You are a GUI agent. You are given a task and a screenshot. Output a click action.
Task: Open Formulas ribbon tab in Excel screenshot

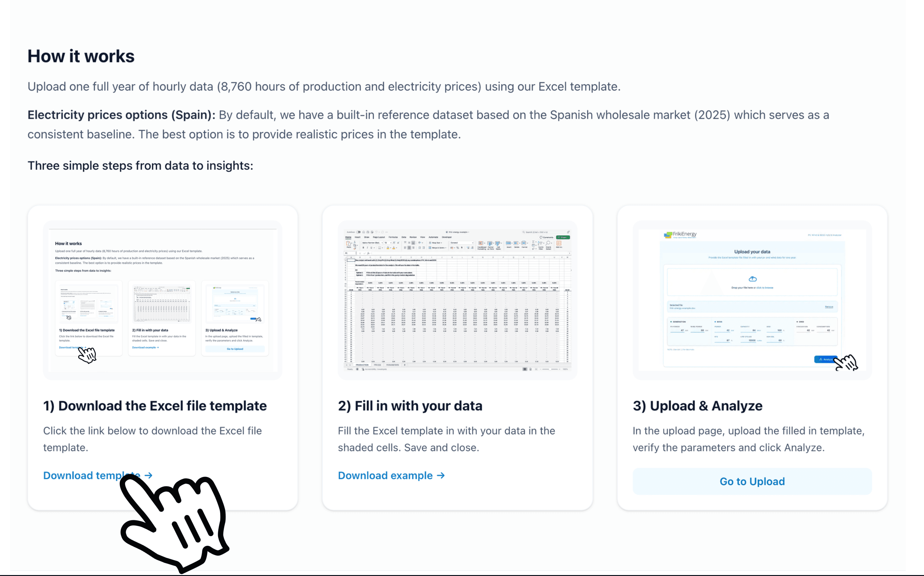pyautogui.click(x=393, y=237)
